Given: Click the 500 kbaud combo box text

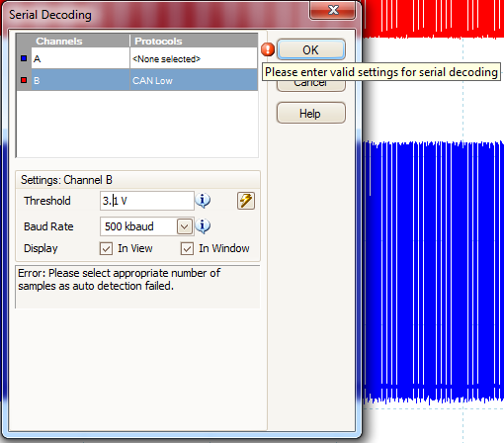Looking at the screenshot, I should tap(129, 226).
